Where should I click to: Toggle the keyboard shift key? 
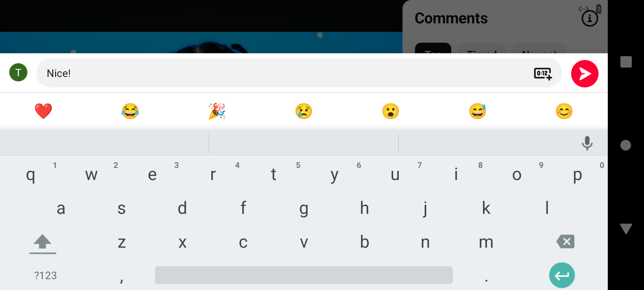coord(43,243)
